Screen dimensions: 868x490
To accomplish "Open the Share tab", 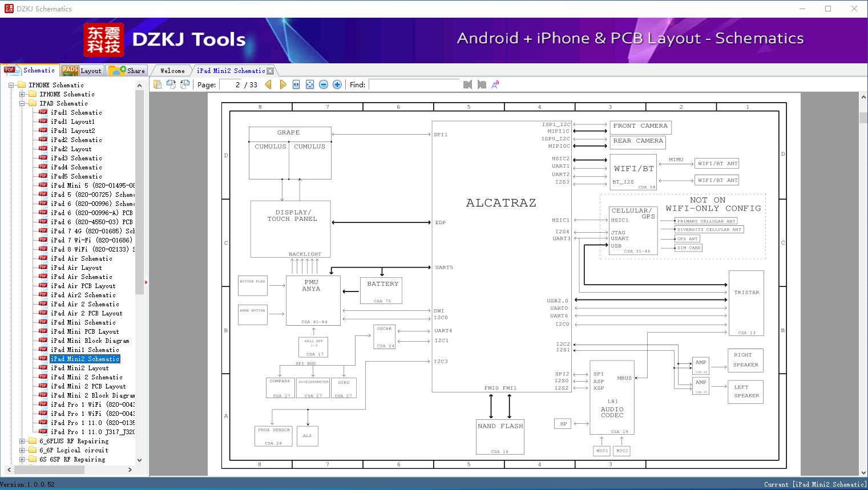I will pos(127,71).
